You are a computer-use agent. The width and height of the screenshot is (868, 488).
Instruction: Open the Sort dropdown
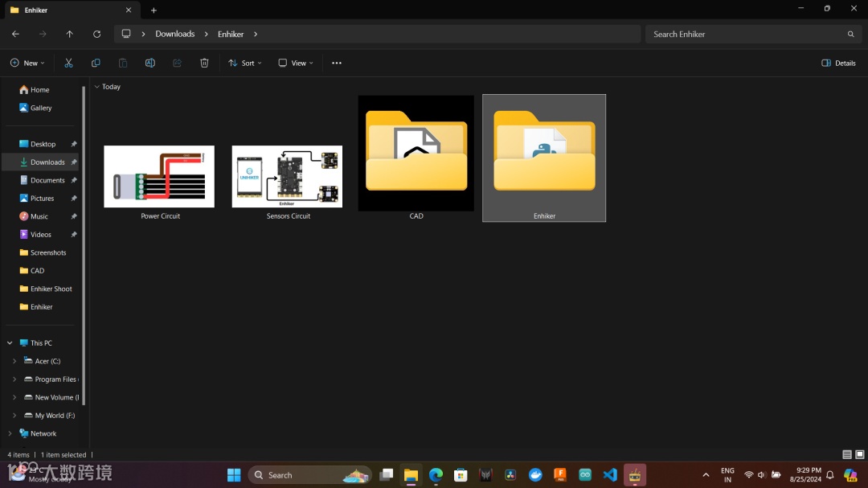[x=245, y=63]
